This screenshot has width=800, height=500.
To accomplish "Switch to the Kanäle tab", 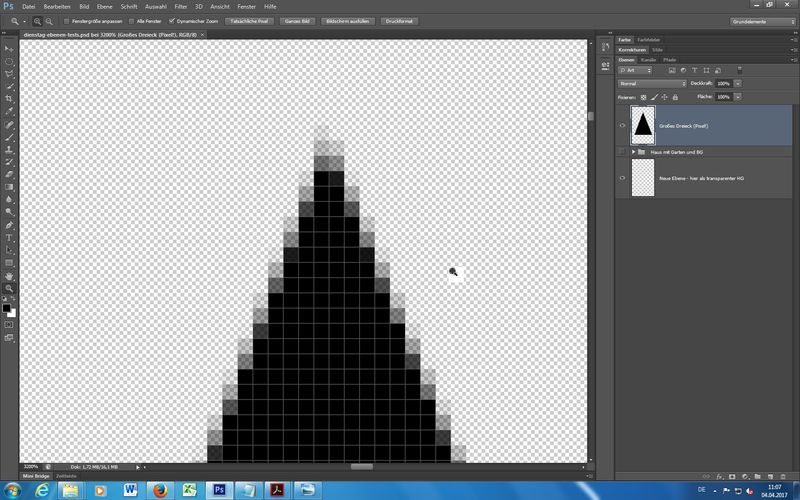I will 647,60.
